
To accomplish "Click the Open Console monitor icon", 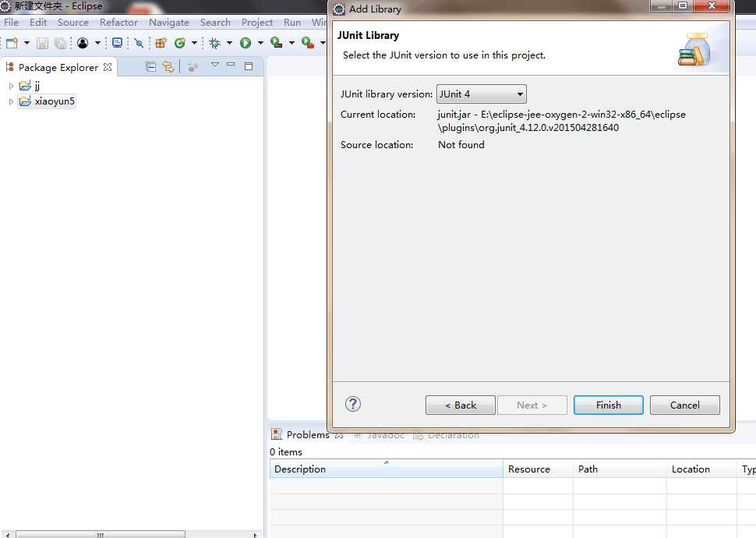I will (117, 43).
